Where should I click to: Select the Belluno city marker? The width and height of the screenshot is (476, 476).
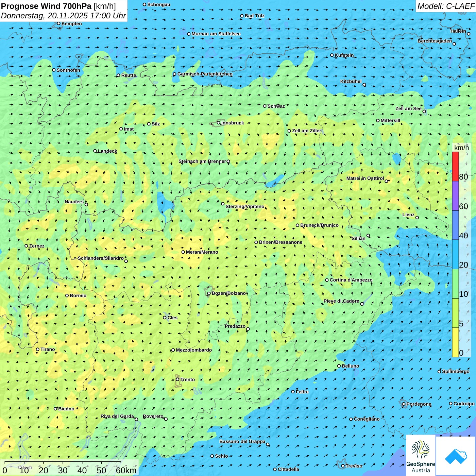[339, 366]
